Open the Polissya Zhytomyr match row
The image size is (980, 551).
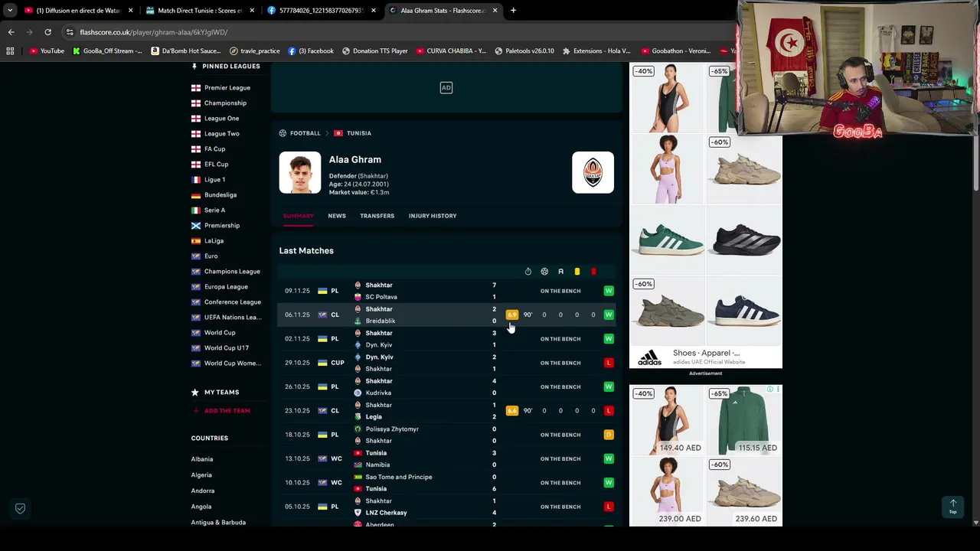447,435
